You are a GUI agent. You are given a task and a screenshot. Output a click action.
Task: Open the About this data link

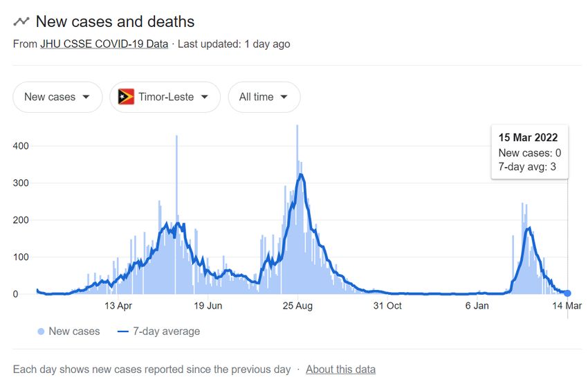[340, 370]
